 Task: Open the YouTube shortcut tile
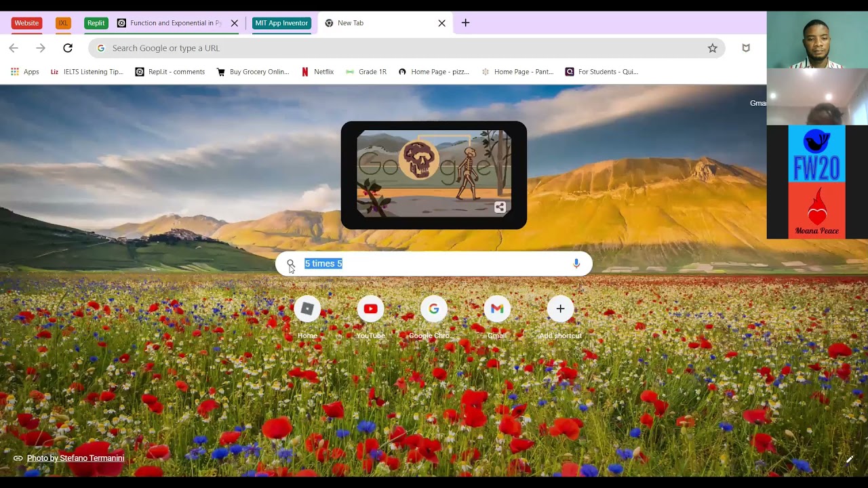(x=370, y=317)
